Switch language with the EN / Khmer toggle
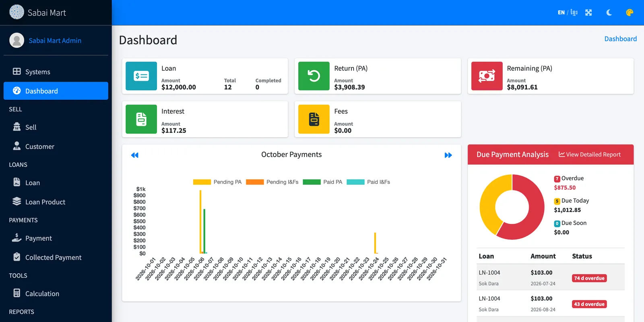This screenshot has width=644, height=322. coord(568,12)
